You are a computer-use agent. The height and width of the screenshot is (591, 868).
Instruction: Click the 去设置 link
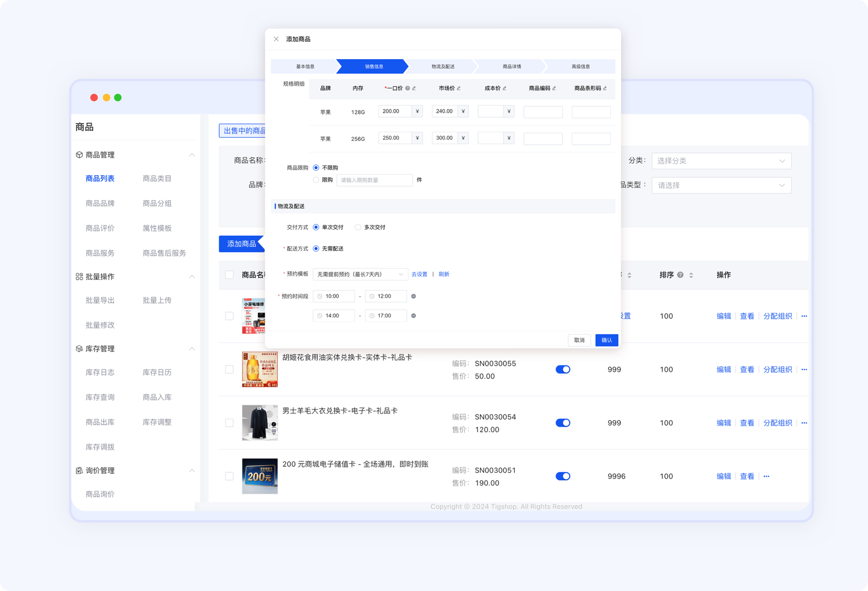click(419, 274)
